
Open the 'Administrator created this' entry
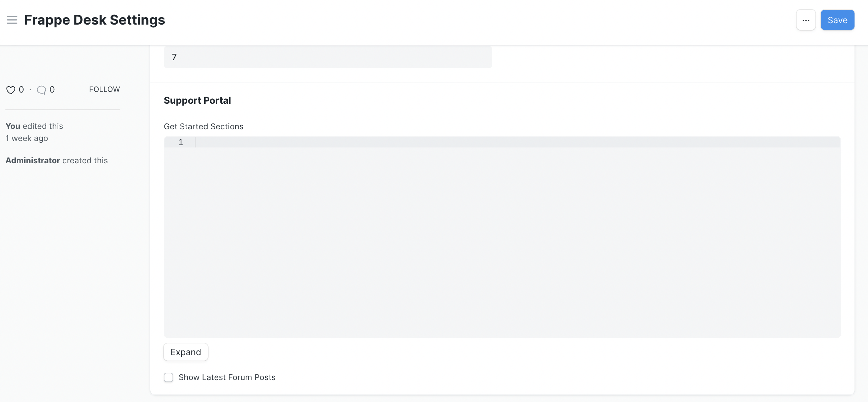[x=57, y=160]
